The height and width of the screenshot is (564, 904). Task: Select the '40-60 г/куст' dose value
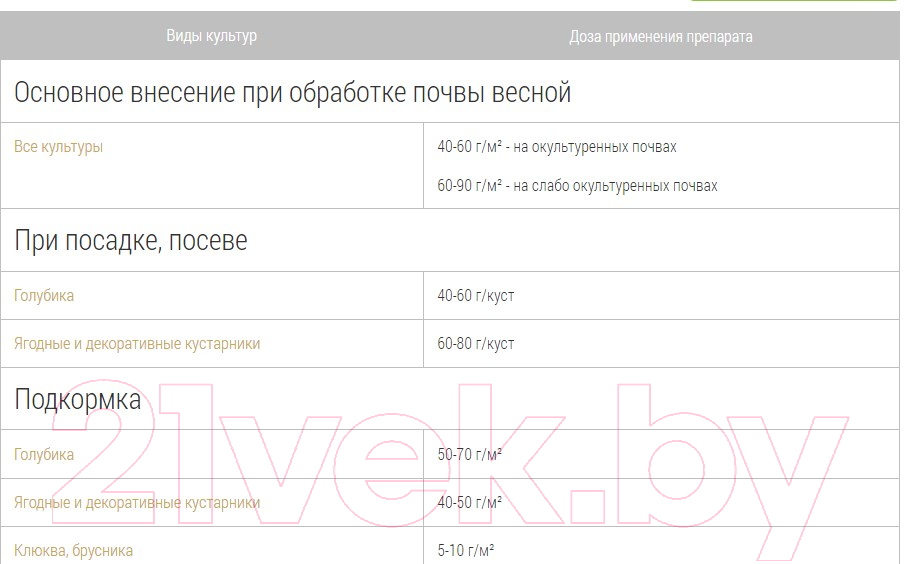click(476, 296)
